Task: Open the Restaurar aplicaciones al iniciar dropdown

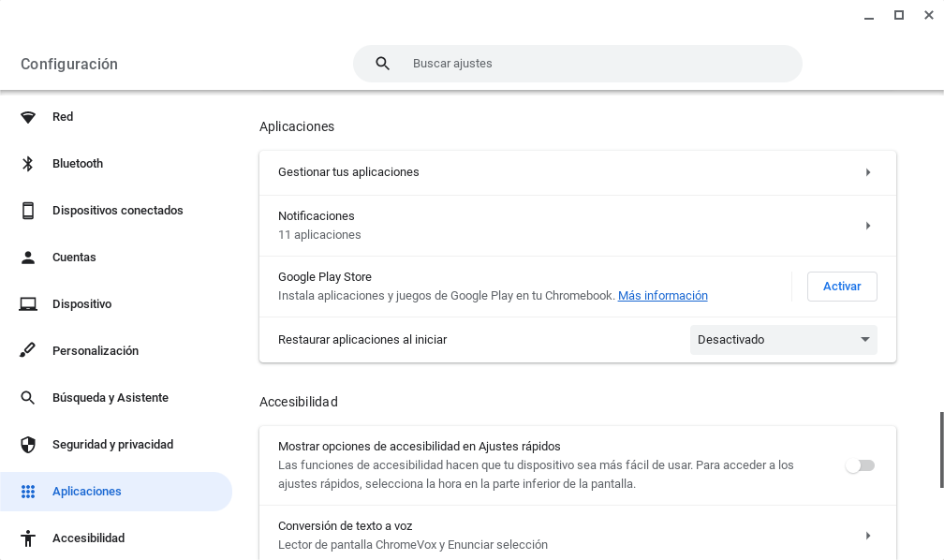Action: pyautogui.click(x=783, y=339)
